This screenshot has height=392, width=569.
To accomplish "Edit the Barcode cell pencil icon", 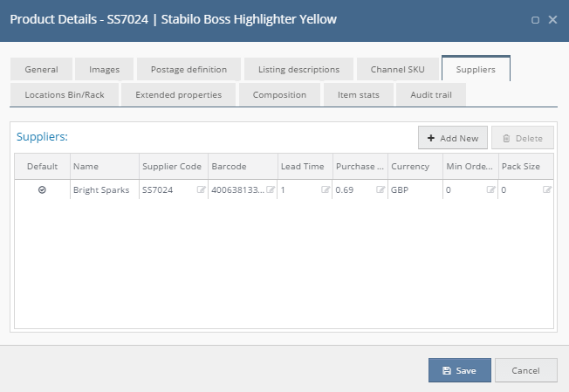I will click(x=271, y=189).
